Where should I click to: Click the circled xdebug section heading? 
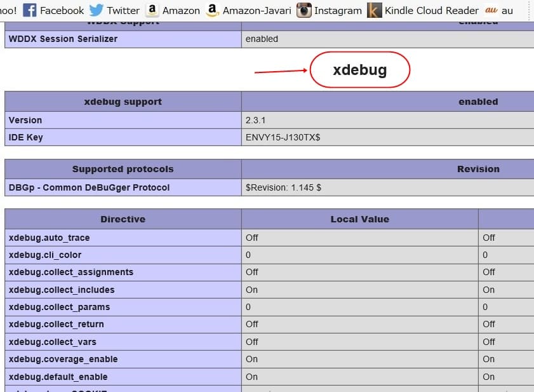pos(359,71)
